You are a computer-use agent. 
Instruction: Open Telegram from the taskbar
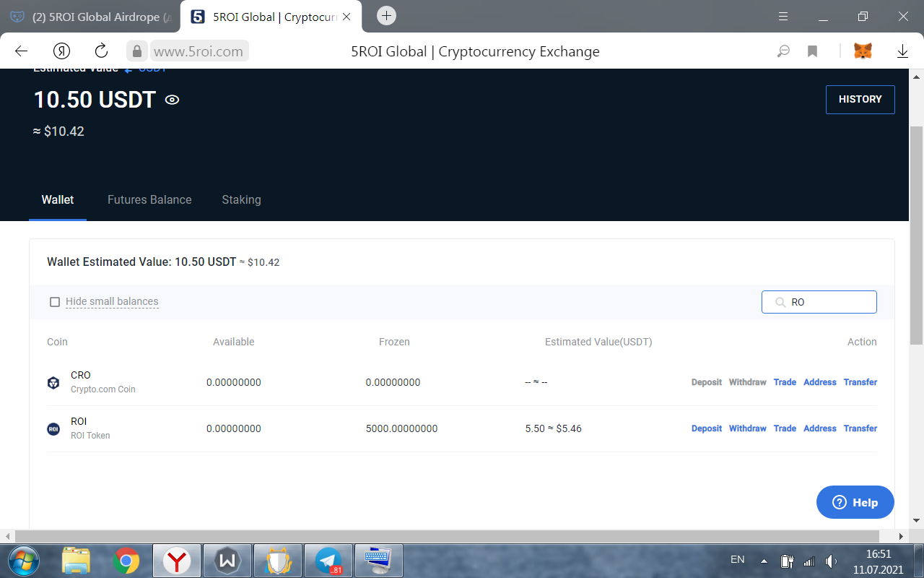(x=329, y=560)
